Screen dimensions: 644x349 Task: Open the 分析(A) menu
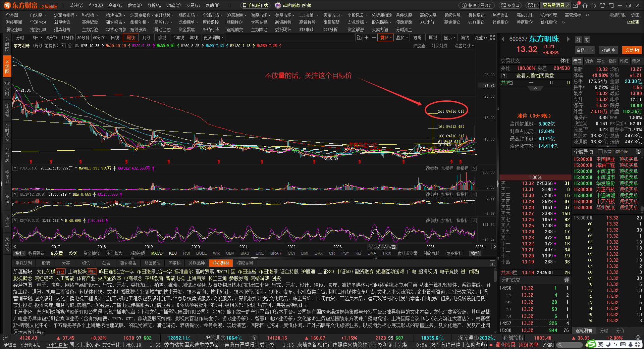click(154, 5)
